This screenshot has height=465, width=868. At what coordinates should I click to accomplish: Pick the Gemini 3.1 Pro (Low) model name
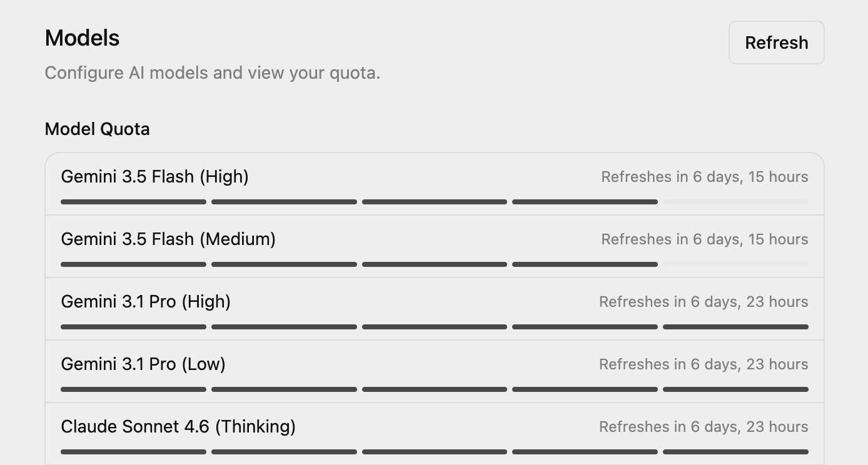[143, 364]
